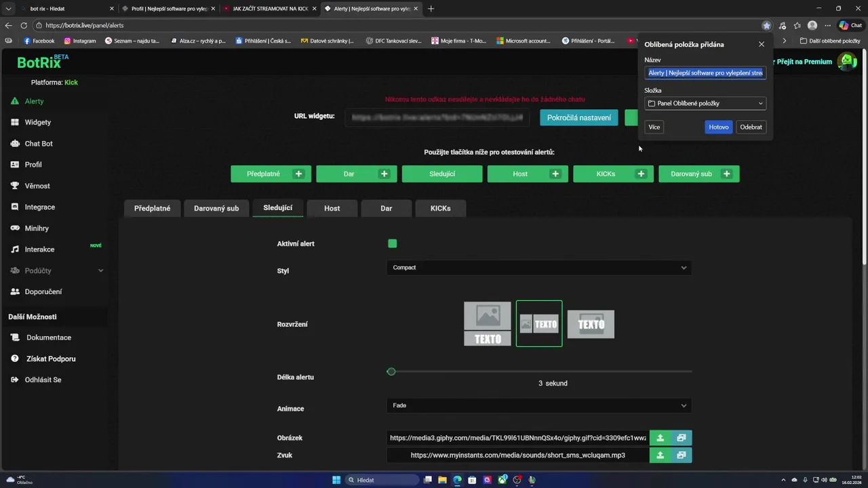Click the favorites star in address bar
The image size is (868, 488).
click(x=766, y=25)
